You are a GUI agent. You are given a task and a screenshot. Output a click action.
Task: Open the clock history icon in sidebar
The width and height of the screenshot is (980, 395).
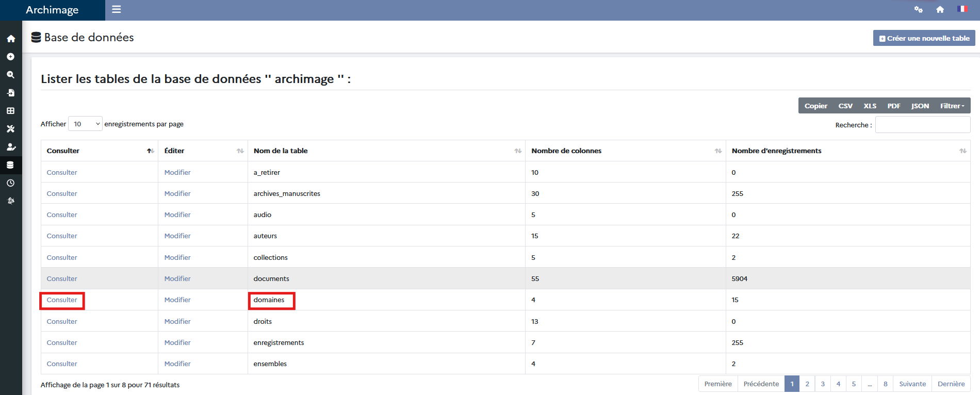[10, 183]
